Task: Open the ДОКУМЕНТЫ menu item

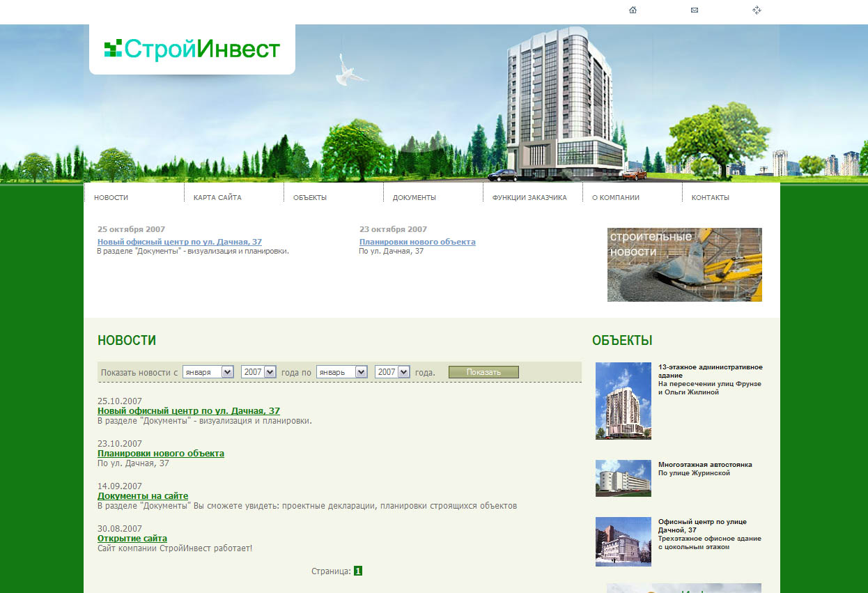Action: tap(414, 197)
